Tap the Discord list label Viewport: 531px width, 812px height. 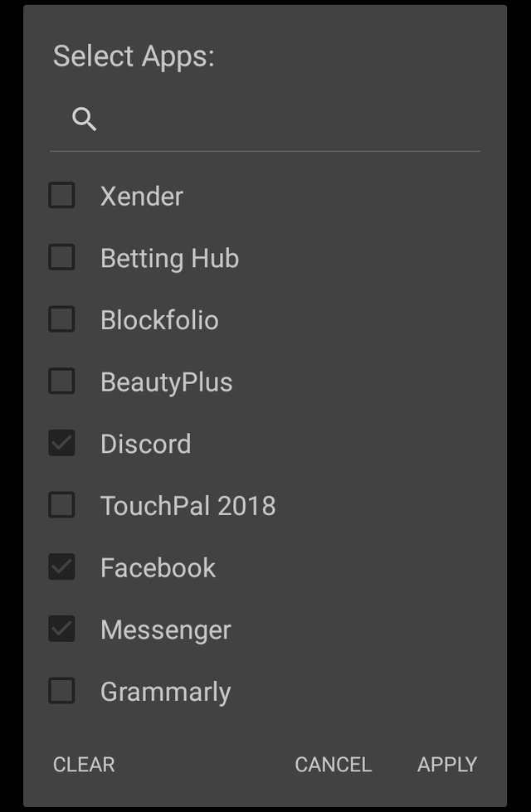point(145,444)
